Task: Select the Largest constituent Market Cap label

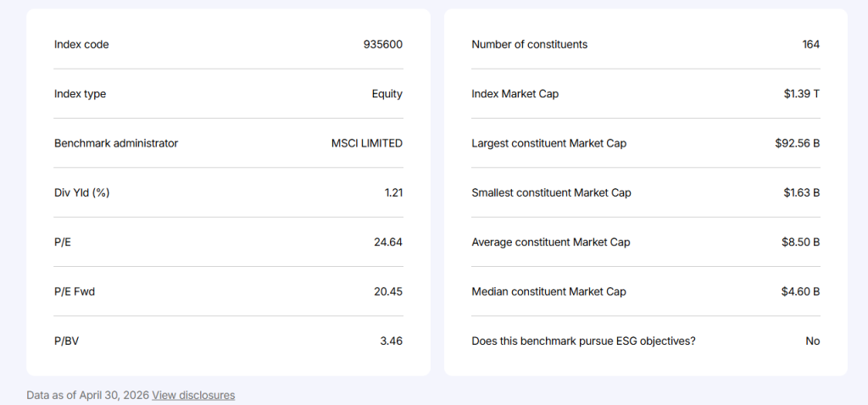Action: click(x=549, y=143)
